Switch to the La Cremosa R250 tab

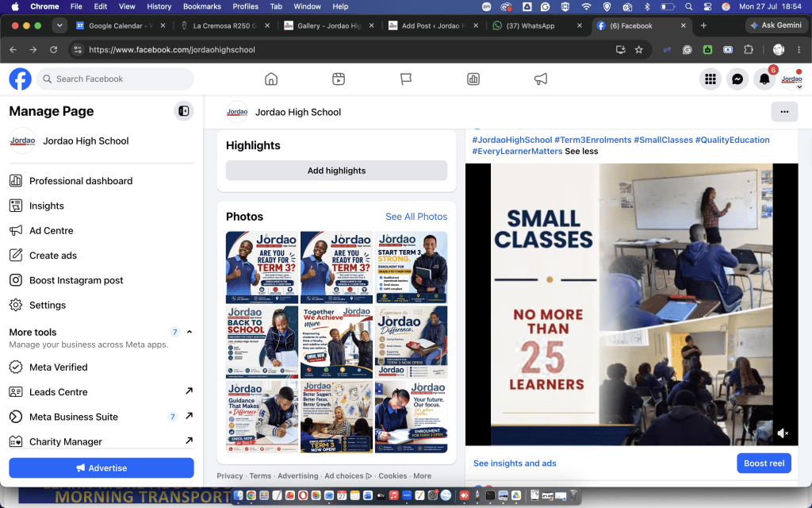[x=224, y=25]
